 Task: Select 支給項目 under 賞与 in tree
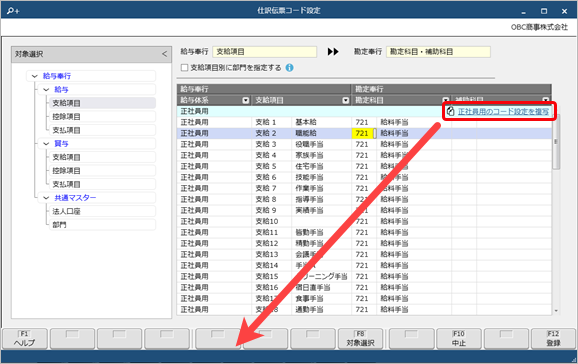pyautogui.click(x=102, y=157)
